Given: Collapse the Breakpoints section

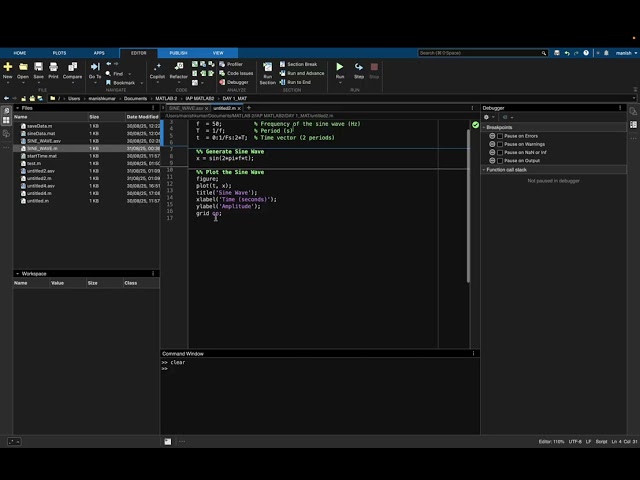Looking at the screenshot, I should (484, 127).
